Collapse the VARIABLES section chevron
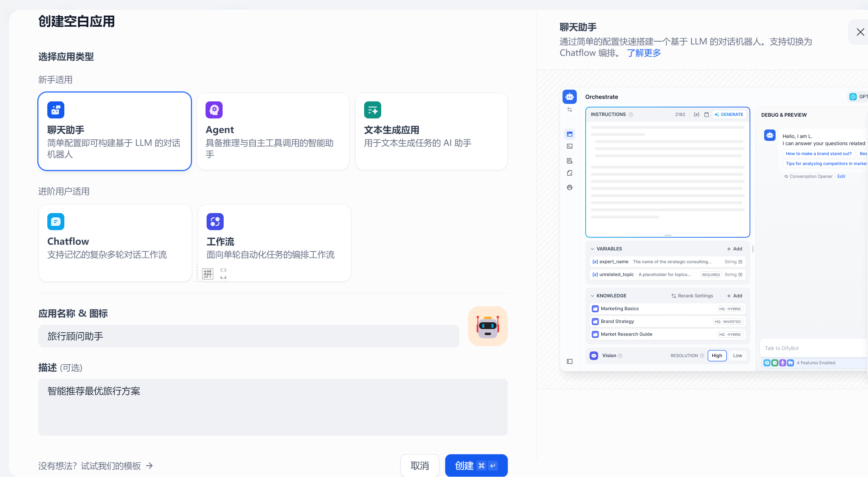The image size is (868, 477). coord(592,249)
